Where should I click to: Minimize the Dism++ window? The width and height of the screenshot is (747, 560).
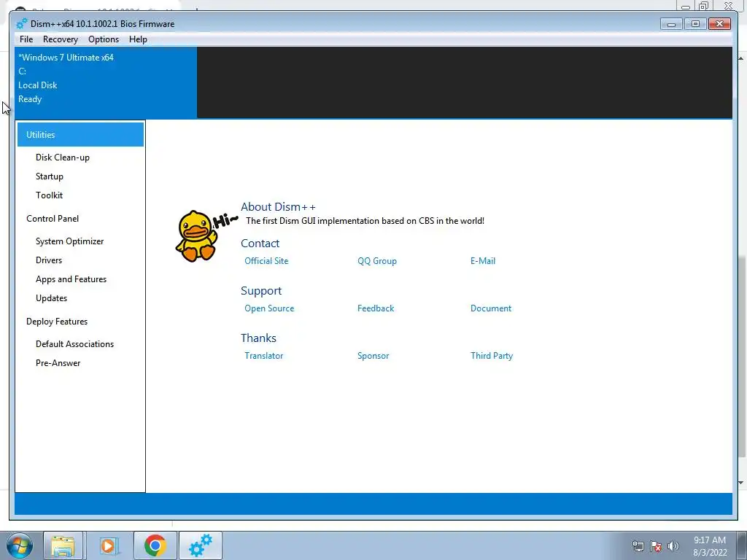[x=671, y=24]
